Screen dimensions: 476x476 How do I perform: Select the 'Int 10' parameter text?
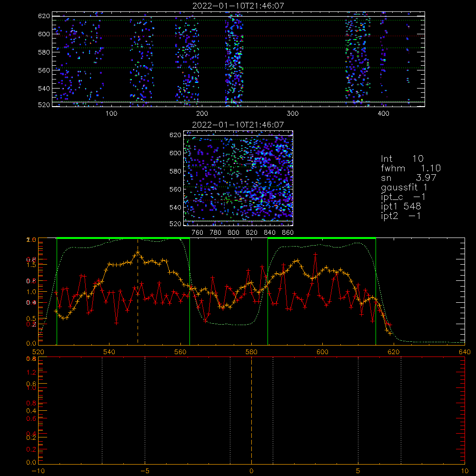402,159
